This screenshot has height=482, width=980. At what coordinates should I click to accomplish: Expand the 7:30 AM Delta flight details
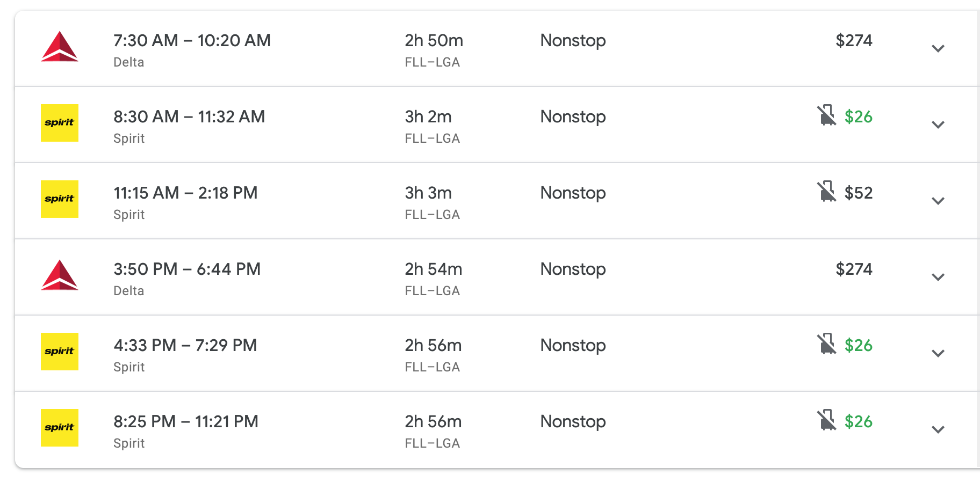938,49
